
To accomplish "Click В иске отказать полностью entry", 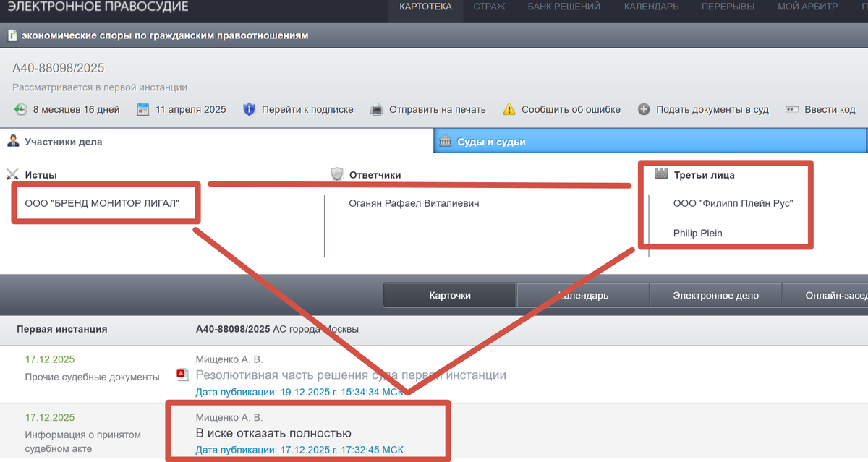I will [x=273, y=433].
